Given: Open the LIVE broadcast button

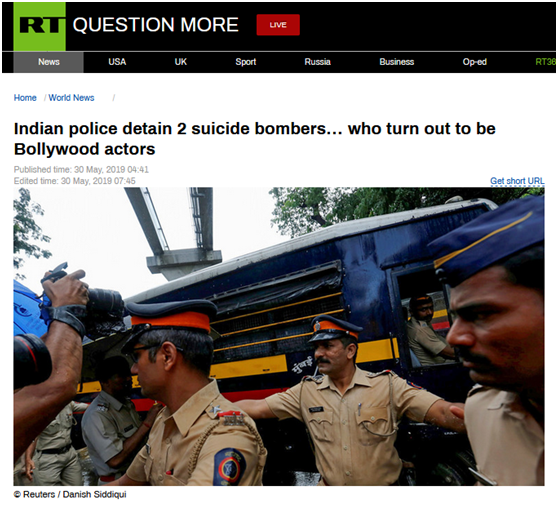Looking at the screenshot, I should click(x=278, y=25).
